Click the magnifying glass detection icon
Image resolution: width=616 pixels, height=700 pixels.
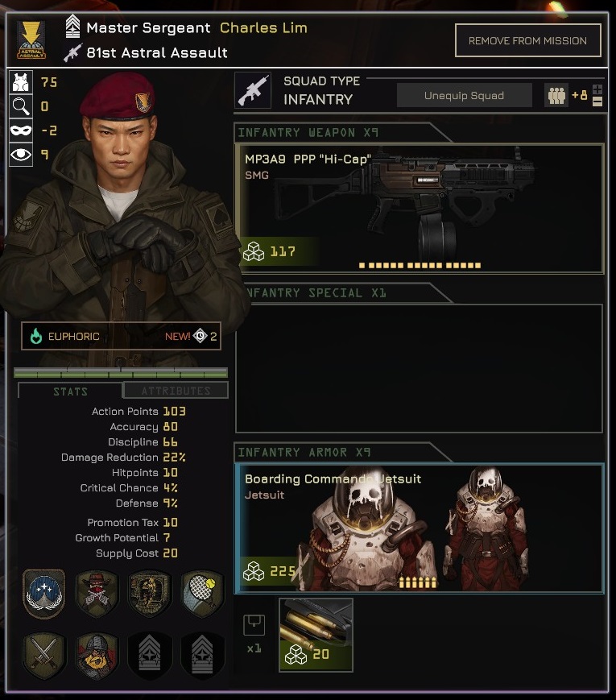point(21,106)
